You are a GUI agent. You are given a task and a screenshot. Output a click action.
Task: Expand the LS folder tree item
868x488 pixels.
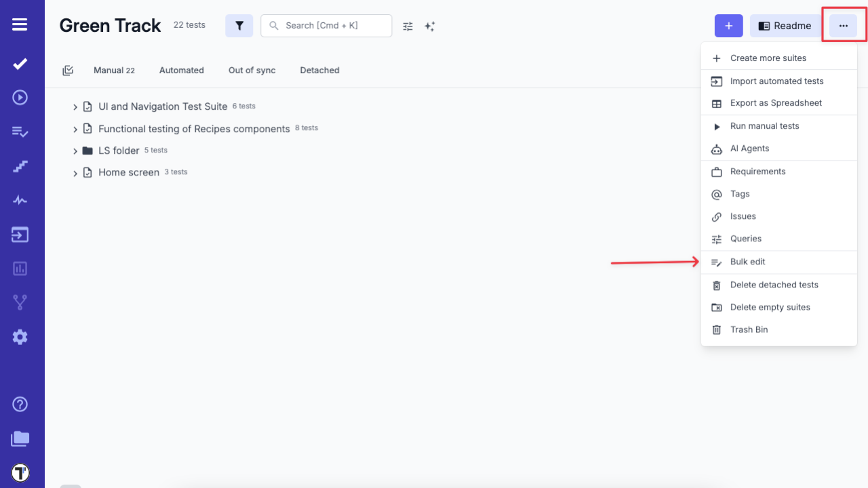[x=75, y=150]
